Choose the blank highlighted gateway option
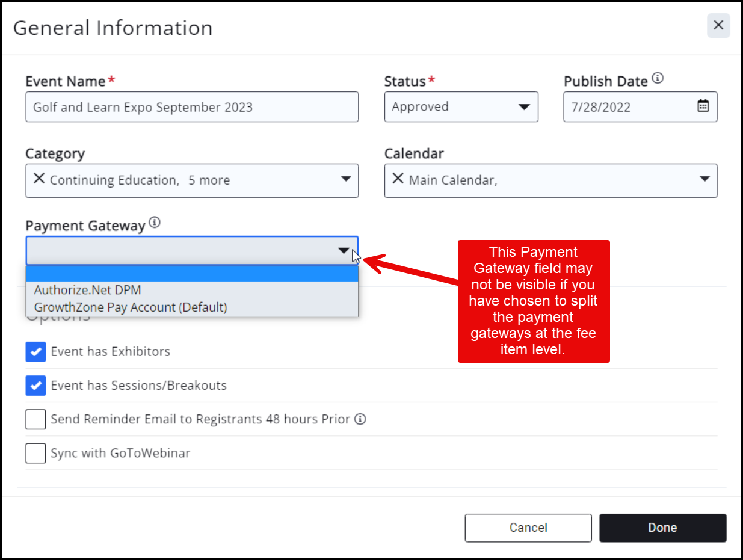The height and width of the screenshot is (560, 743). tap(192, 274)
